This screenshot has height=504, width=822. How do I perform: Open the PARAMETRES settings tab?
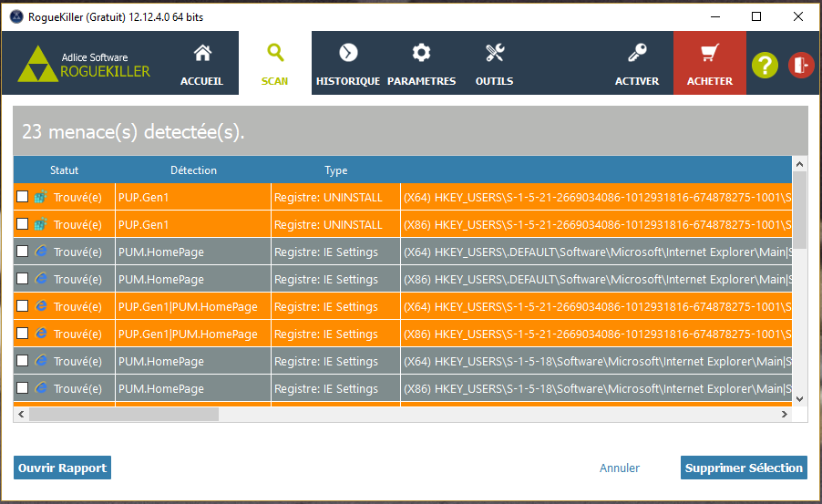click(422, 64)
